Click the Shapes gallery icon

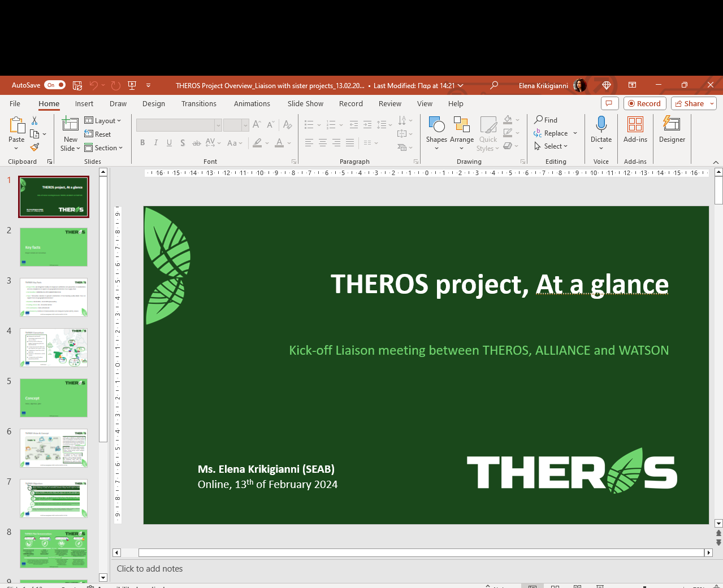436,124
